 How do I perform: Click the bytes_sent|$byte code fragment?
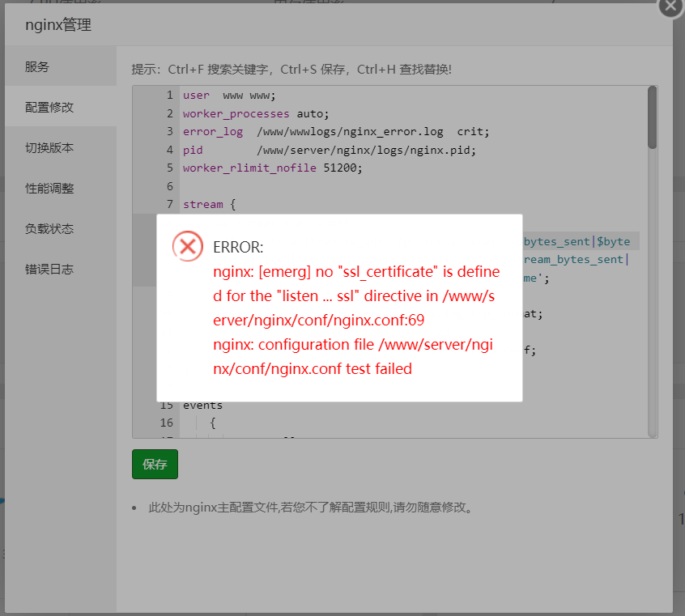pyautogui.click(x=577, y=241)
